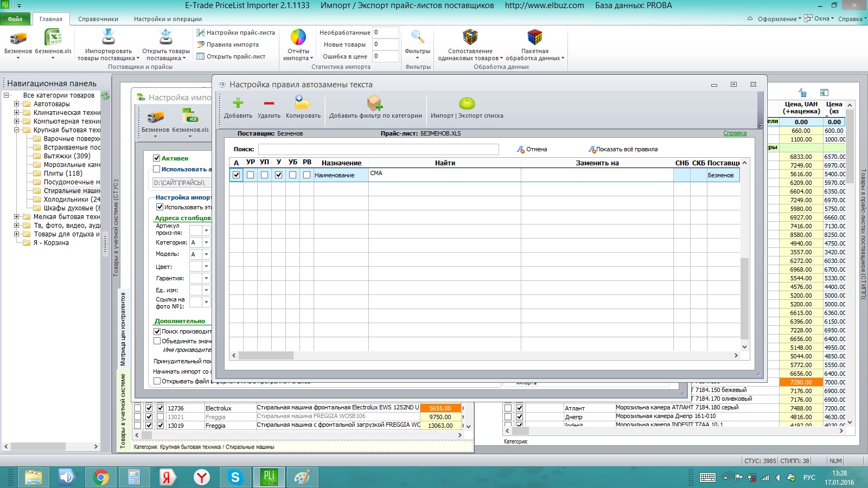Click the orange 5655.00 price cell
The width and height of the screenshot is (868, 488).
pos(440,408)
